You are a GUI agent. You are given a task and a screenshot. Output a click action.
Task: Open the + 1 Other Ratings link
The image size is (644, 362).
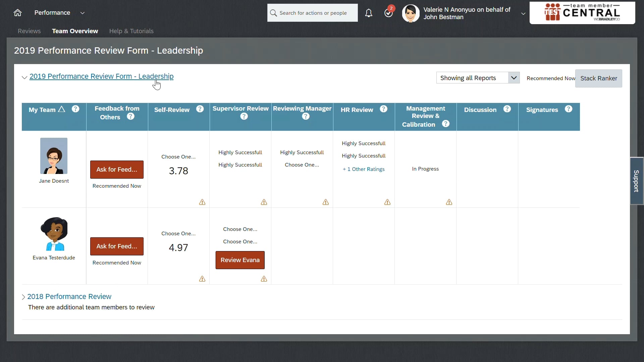[x=364, y=169]
